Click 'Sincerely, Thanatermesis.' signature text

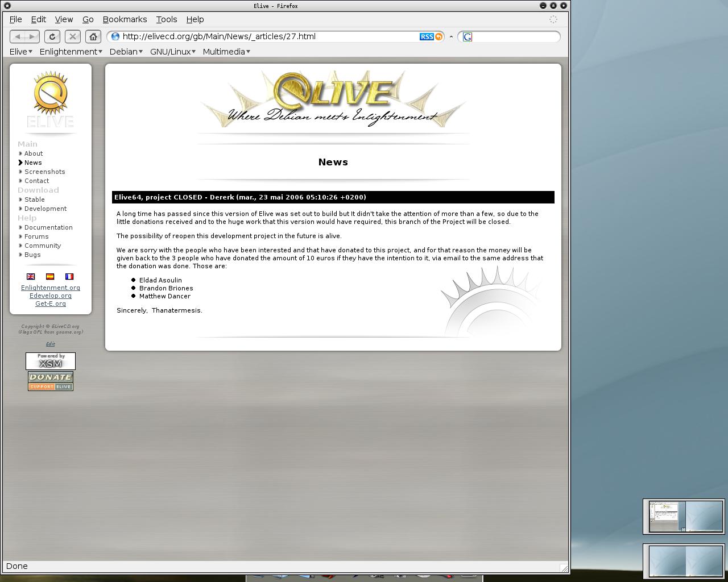(x=159, y=310)
